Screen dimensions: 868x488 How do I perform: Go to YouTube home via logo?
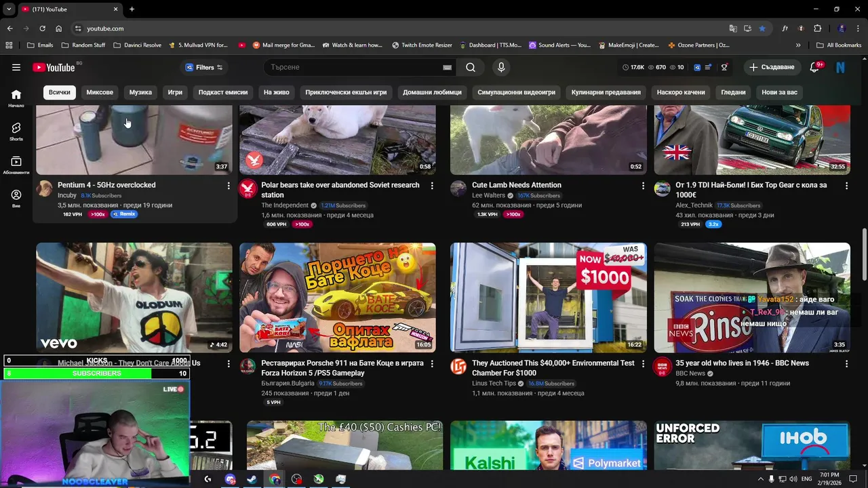(x=54, y=67)
